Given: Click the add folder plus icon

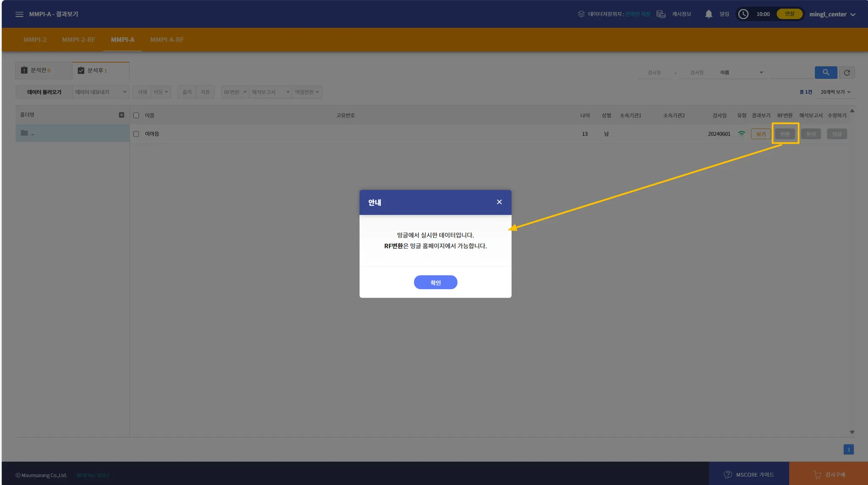Looking at the screenshot, I should (x=122, y=115).
